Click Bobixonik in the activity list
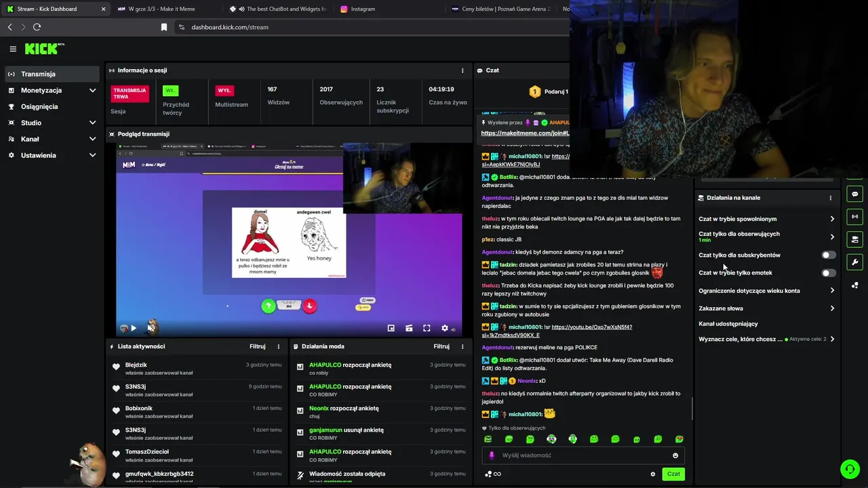 click(x=138, y=408)
